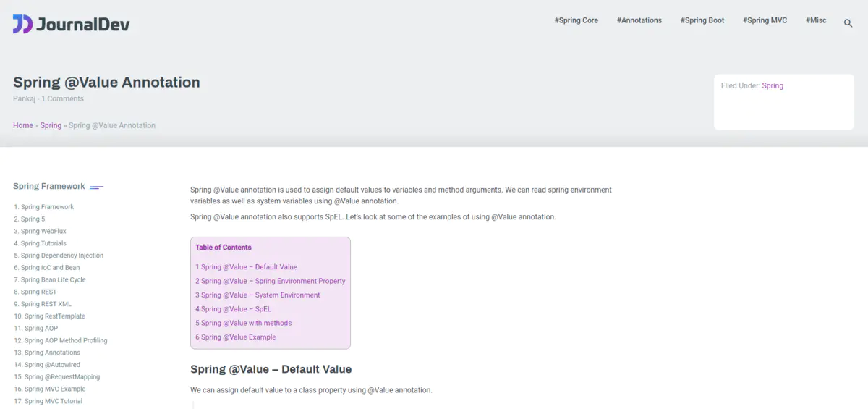Click the Spring @Value – Default Value heading

pos(271,369)
